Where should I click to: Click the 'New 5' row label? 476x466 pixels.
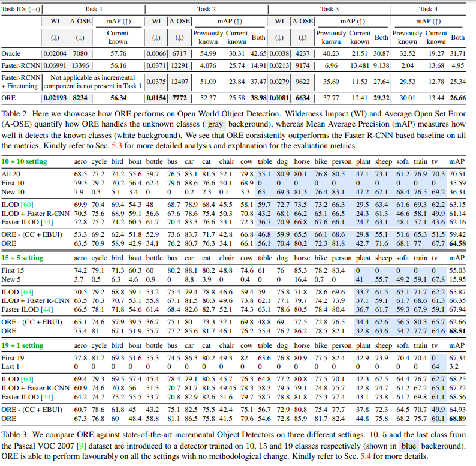pyautogui.click(x=11, y=279)
